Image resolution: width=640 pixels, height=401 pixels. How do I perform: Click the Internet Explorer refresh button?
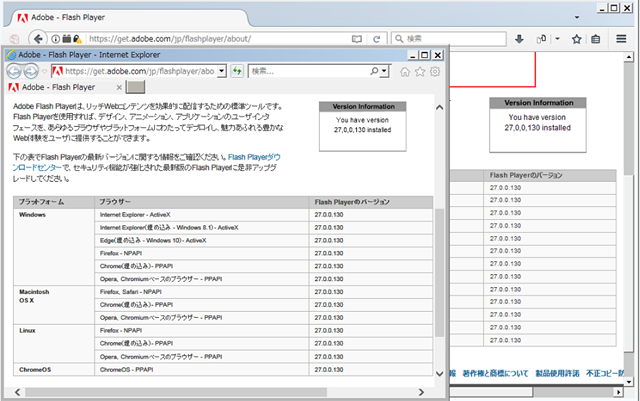[x=237, y=71]
